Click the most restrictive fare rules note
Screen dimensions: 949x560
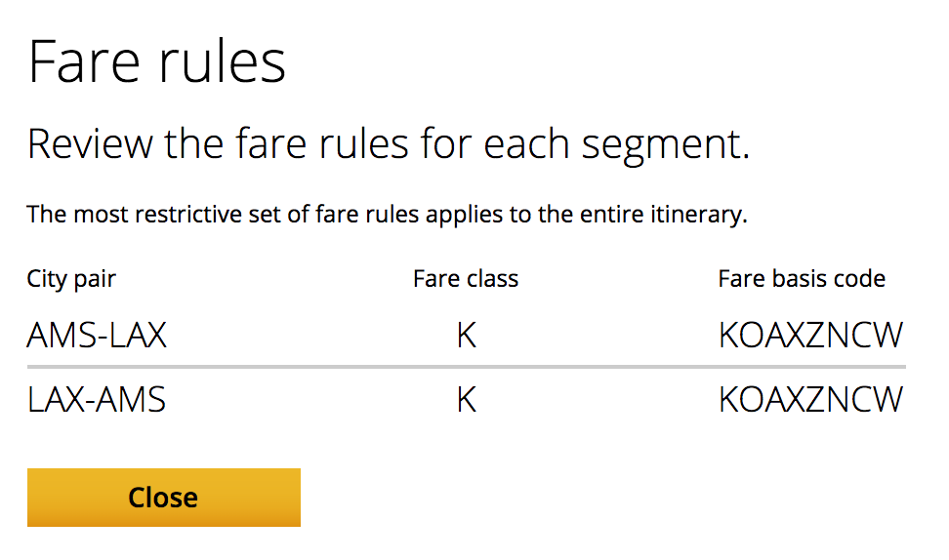(387, 214)
